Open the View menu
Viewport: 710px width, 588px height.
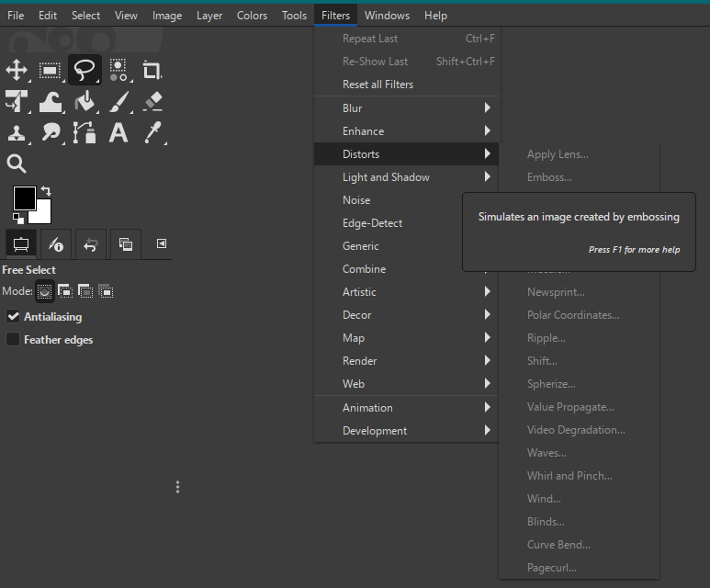pyautogui.click(x=126, y=16)
